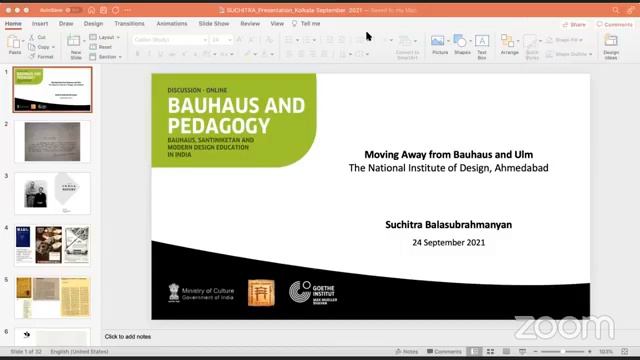Screen dimensions: 640x360
Task: Click the New Slide icon
Action: 73,41
